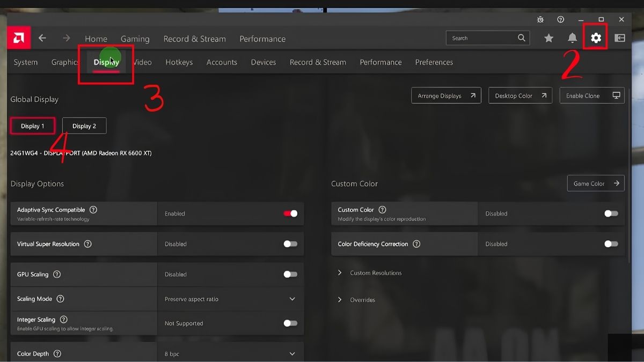Open notifications bell icon

pos(572,38)
